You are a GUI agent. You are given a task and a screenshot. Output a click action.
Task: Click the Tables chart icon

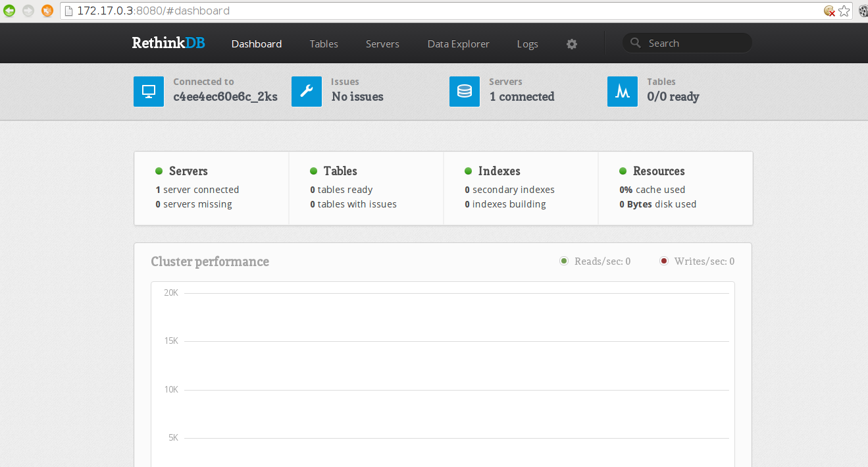pyautogui.click(x=623, y=91)
